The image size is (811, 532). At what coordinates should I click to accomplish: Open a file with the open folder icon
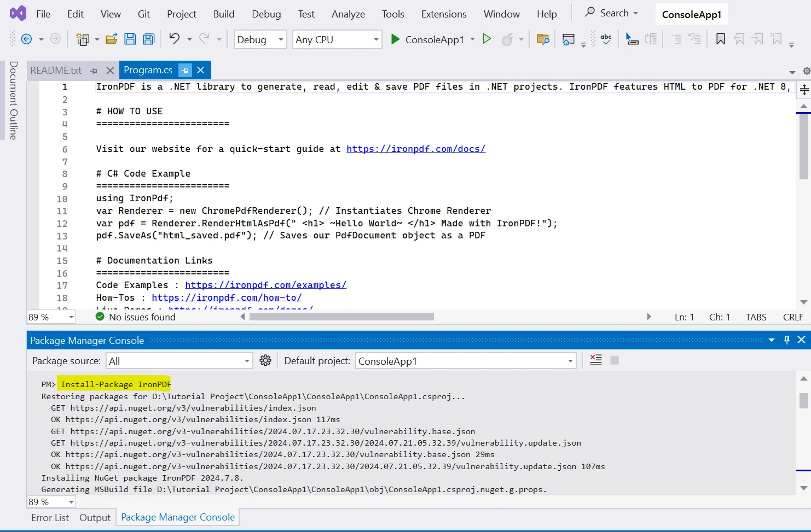pos(112,39)
